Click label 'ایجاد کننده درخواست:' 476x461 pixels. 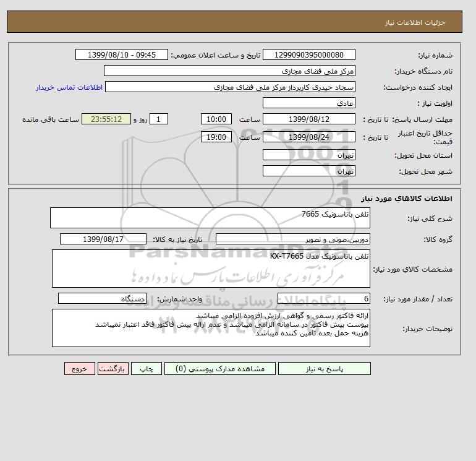[x=418, y=87]
